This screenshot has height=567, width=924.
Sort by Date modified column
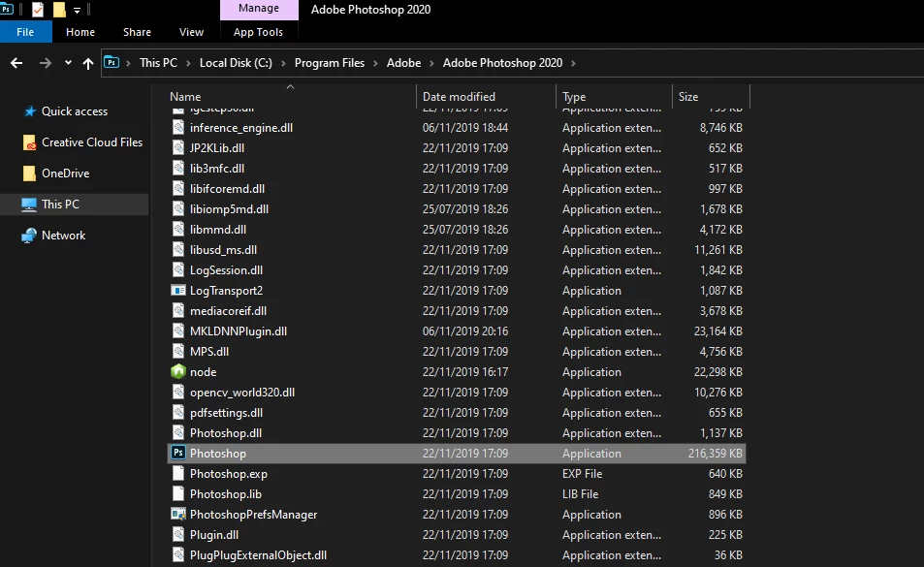[x=459, y=97]
